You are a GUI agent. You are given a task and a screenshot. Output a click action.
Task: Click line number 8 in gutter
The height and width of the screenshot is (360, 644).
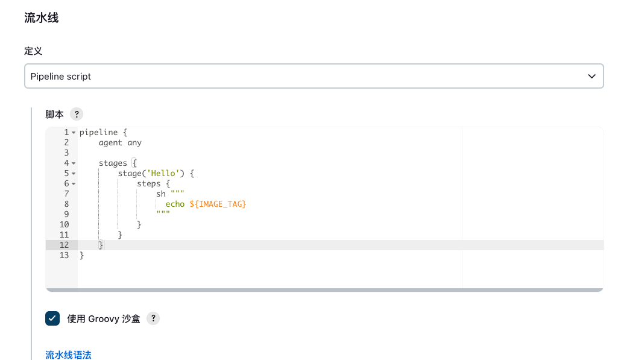click(x=66, y=204)
